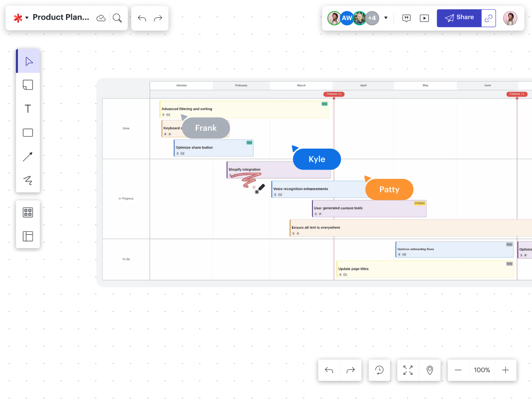
Task: Click the Share button
Action: coord(459,18)
